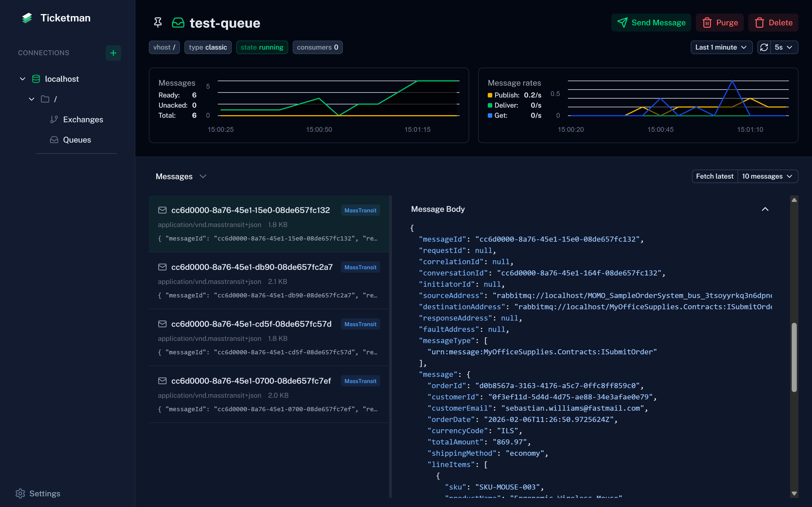Image resolution: width=812 pixels, height=507 pixels.
Task: Click the MassTransit badge on fc57d message
Action: [x=360, y=324]
